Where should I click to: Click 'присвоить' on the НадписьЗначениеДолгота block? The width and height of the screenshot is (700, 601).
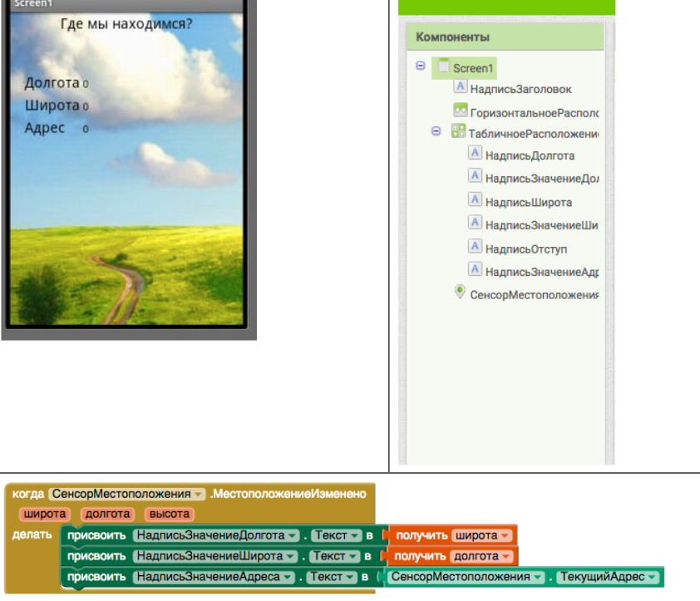(96, 535)
